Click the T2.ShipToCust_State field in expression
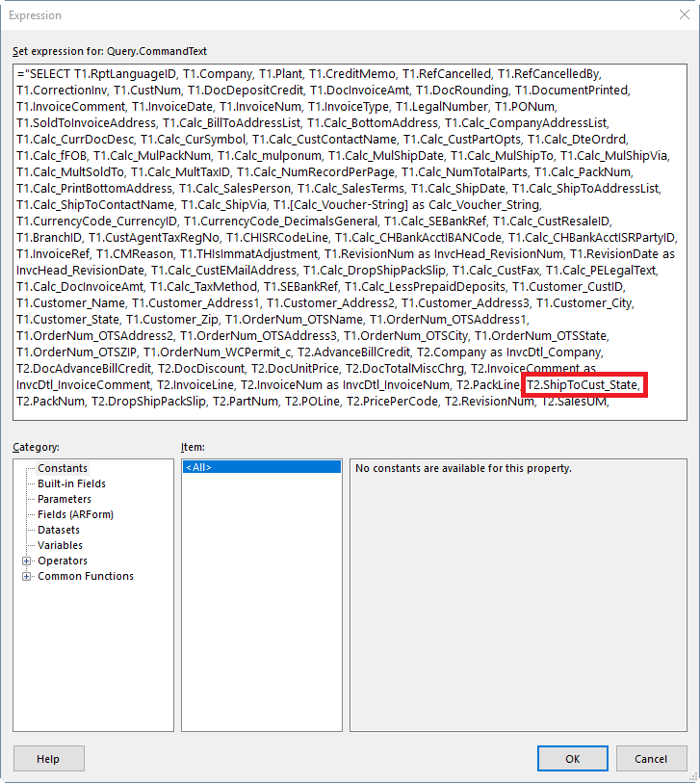 coord(583,385)
